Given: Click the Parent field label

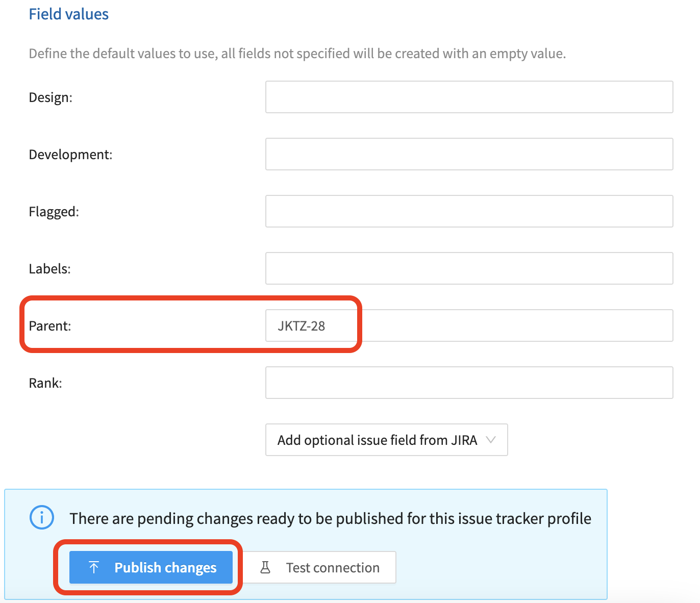Looking at the screenshot, I should coord(50,325).
